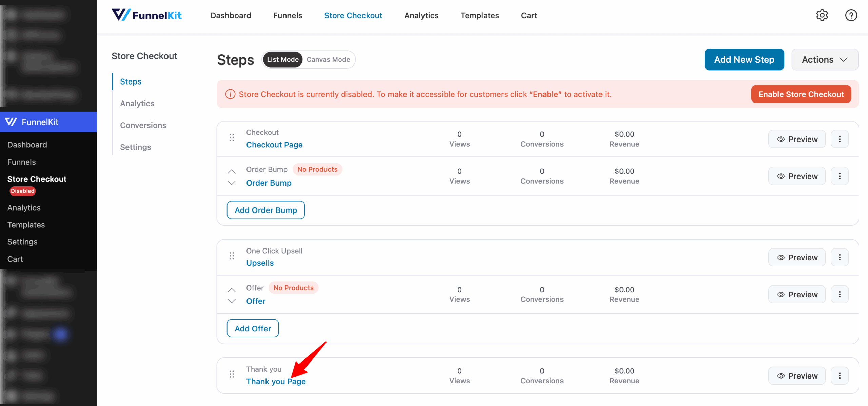Open three-dot menu for Thank you Page
Screen dimensions: 868x406
(840, 376)
